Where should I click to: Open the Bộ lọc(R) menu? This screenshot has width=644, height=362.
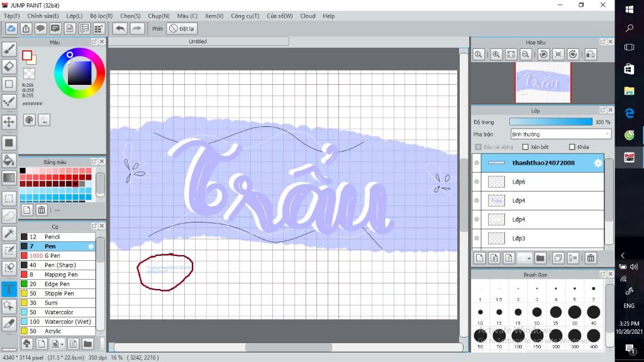(x=101, y=16)
